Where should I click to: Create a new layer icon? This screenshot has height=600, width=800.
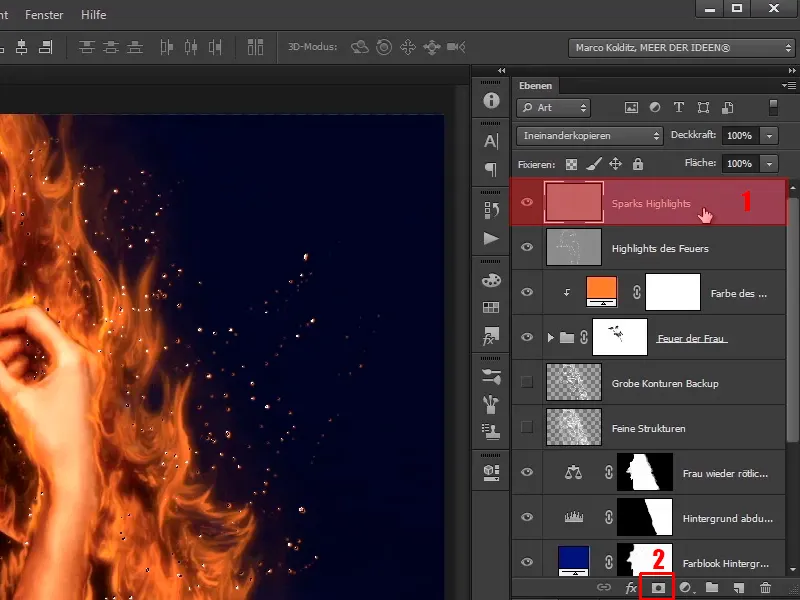[x=739, y=588]
